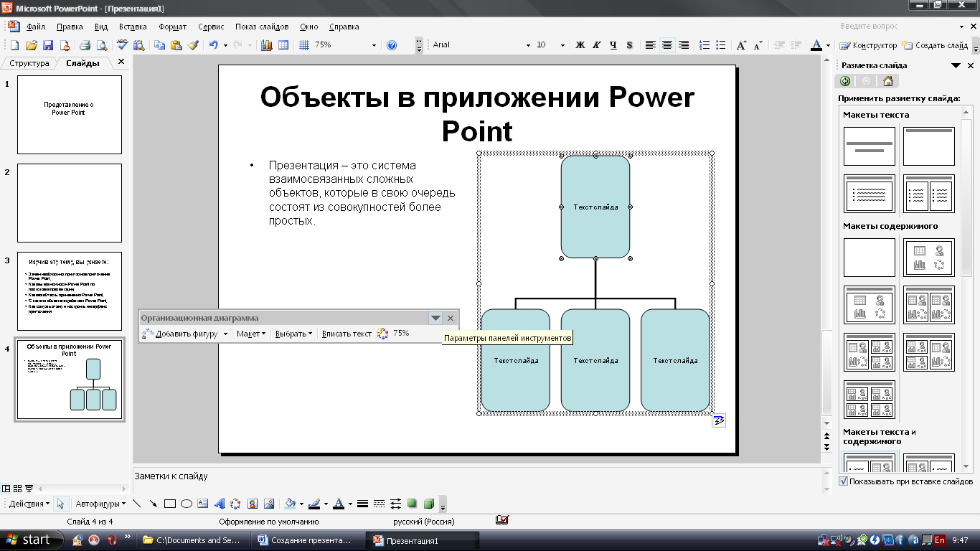The height and width of the screenshot is (551, 980).
Task: Insert an organization chart or diagram from the drawing toolbar
Action: [x=235, y=504]
